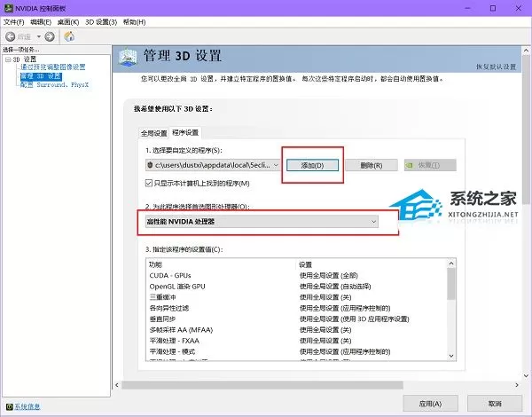Switch to the 全局设置 tab
This screenshot has height=417, width=532.
(153, 133)
